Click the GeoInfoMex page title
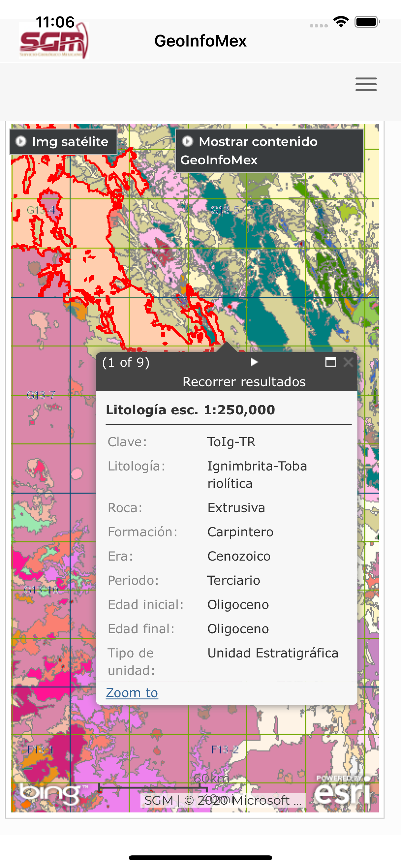 [x=200, y=41]
